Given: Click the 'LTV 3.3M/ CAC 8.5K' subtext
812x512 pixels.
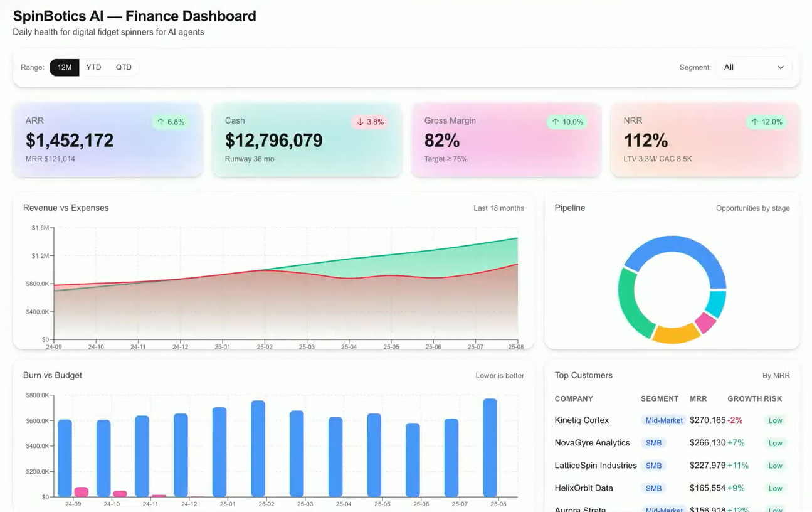Looking at the screenshot, I should [658, 159].
